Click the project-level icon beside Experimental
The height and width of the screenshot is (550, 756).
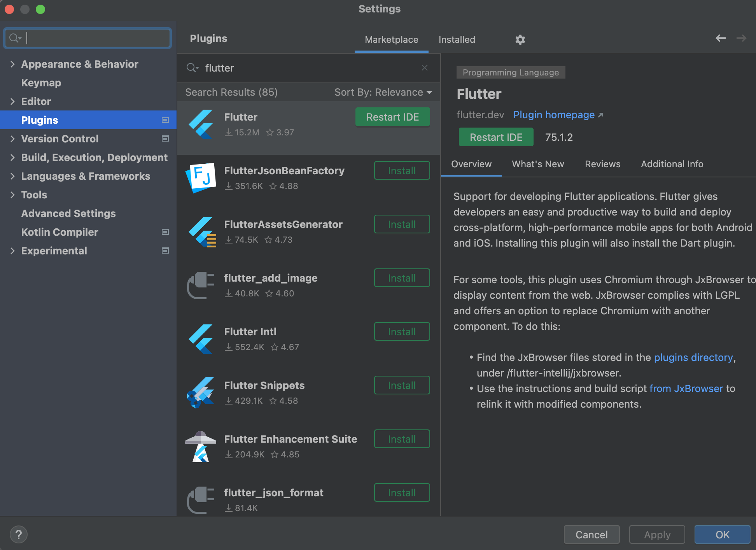coord(165,250)
